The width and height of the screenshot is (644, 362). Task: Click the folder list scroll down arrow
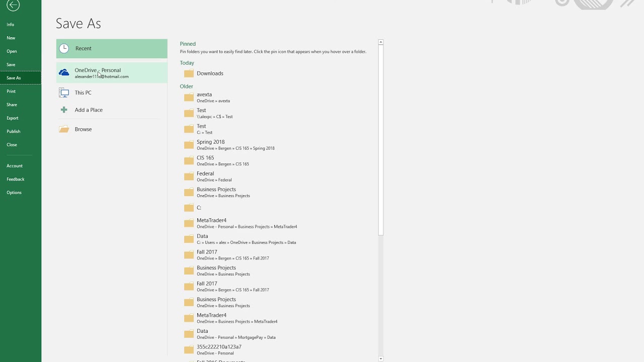pos(380,358)
